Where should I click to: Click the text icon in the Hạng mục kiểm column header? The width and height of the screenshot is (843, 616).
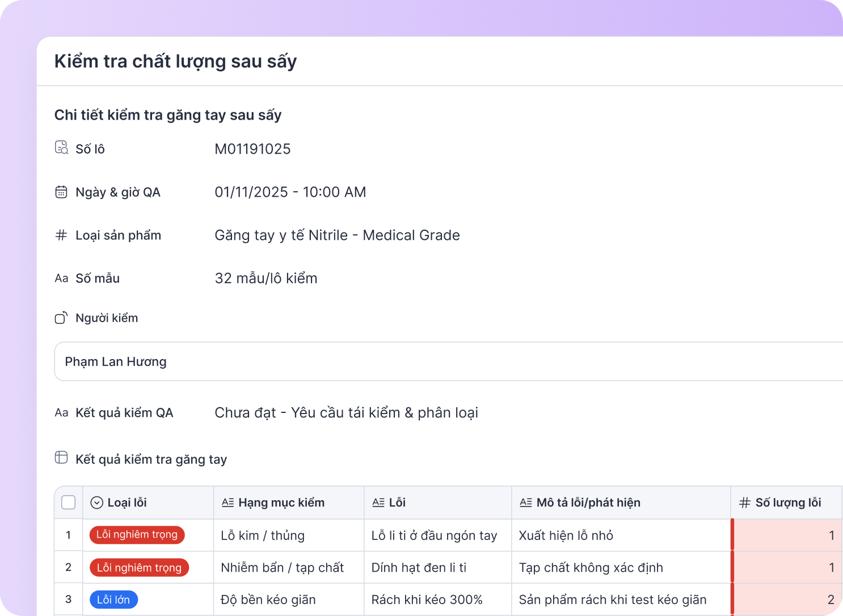[x=229, y=502]
